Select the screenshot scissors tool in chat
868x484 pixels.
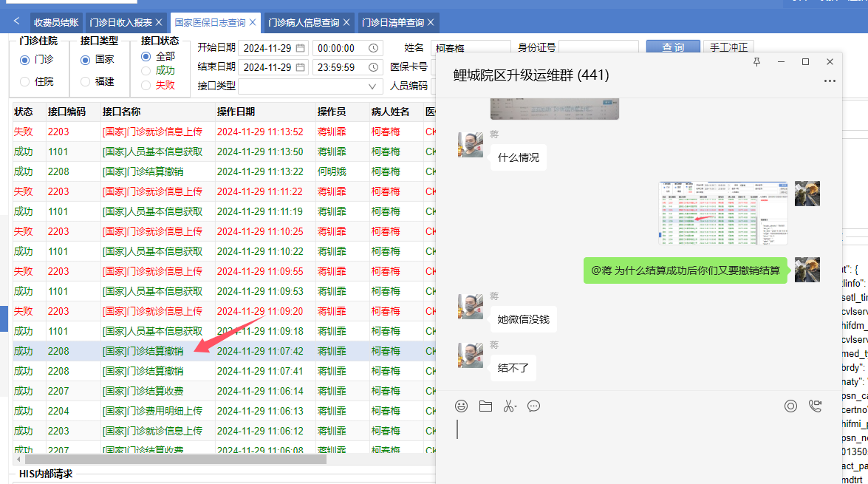coord(509,406)
